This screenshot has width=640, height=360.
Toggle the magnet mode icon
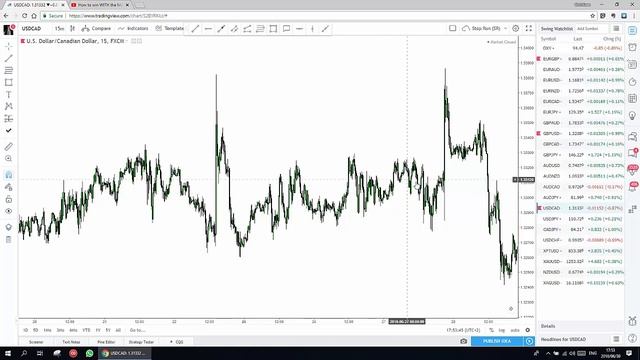9,175
